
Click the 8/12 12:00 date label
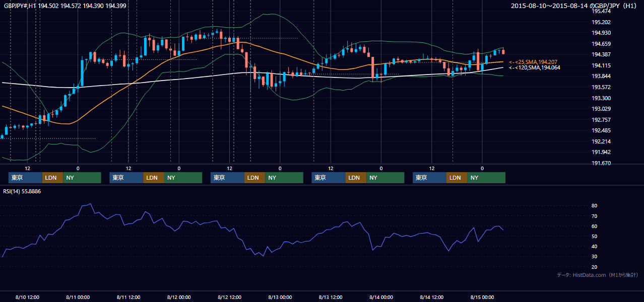tap(229, 297)
